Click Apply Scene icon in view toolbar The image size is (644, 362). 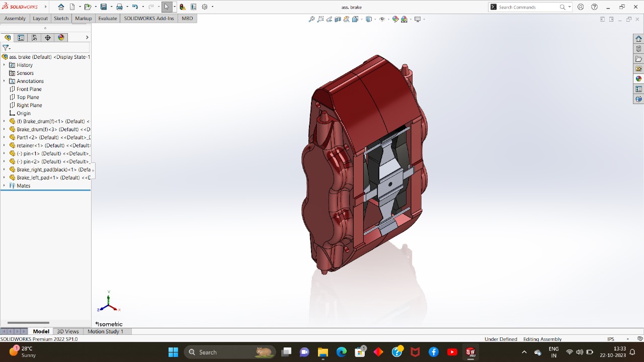click(x=404, y=19)
